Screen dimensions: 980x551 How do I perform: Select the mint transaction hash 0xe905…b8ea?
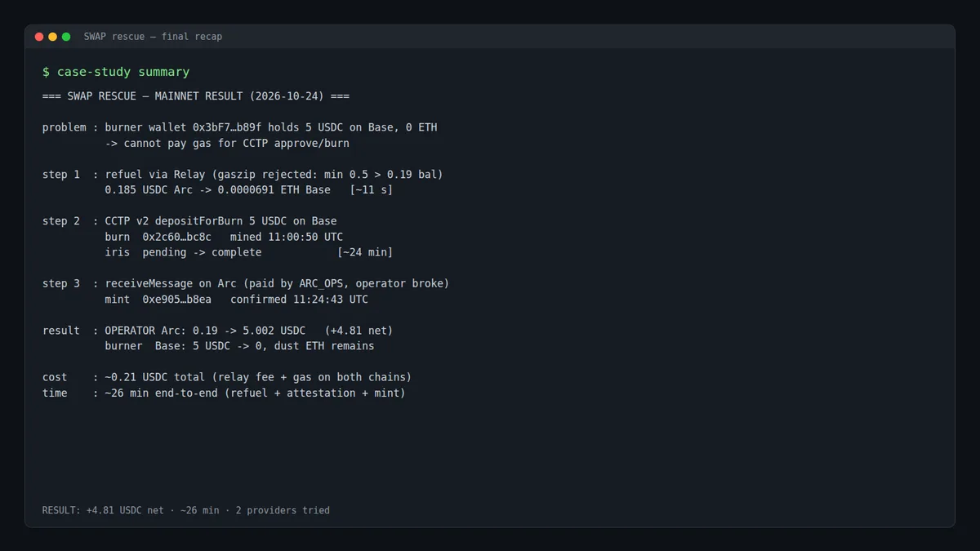tap(177, 300)
